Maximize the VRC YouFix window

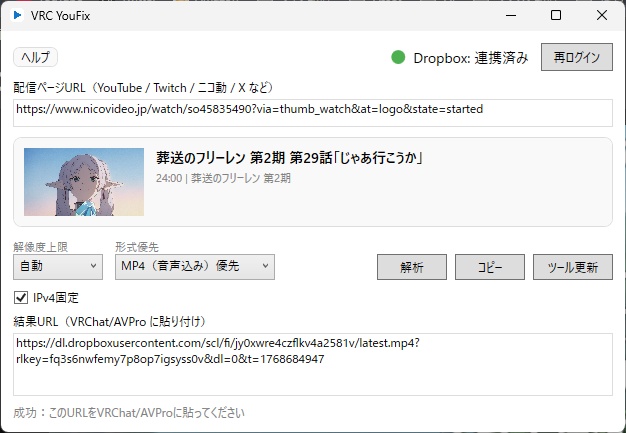556,15
